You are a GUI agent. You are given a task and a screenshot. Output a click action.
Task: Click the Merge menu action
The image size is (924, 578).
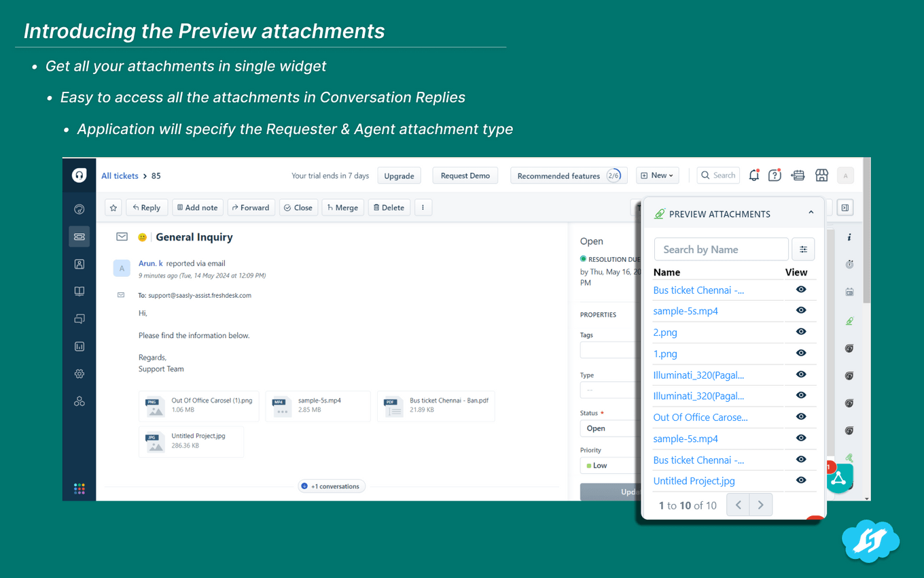click(342, 207)
